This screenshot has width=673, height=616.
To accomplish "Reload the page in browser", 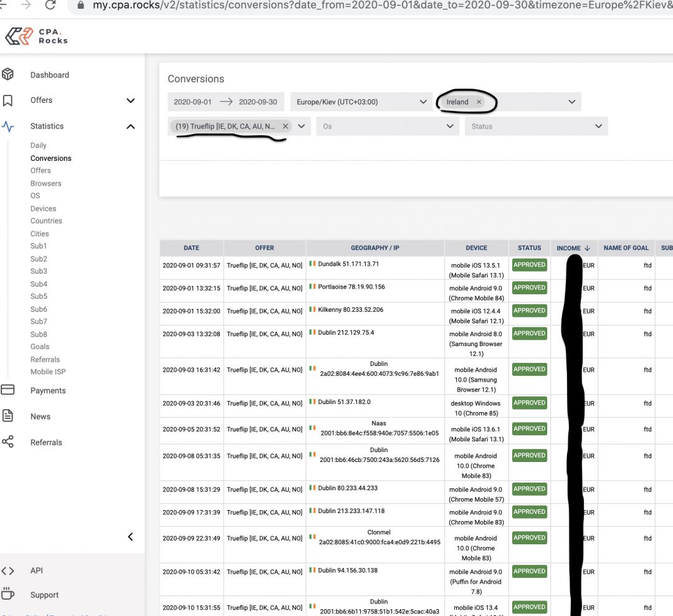I will pos(50,6).
